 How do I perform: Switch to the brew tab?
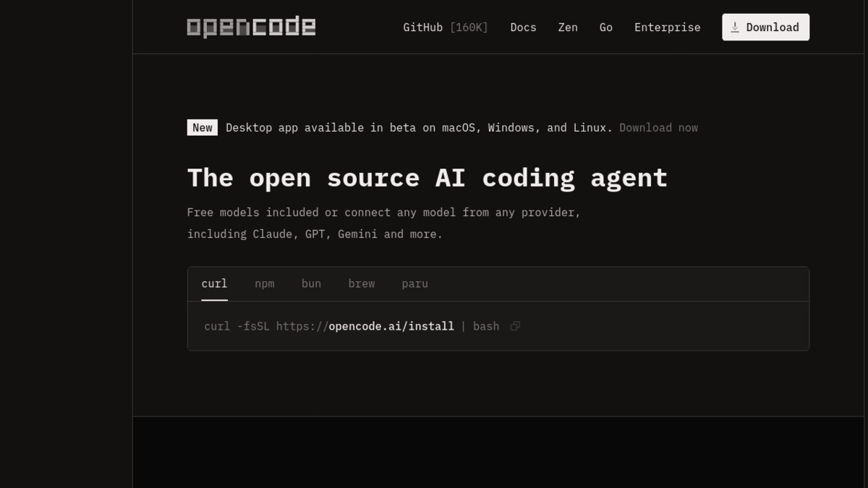362,283
